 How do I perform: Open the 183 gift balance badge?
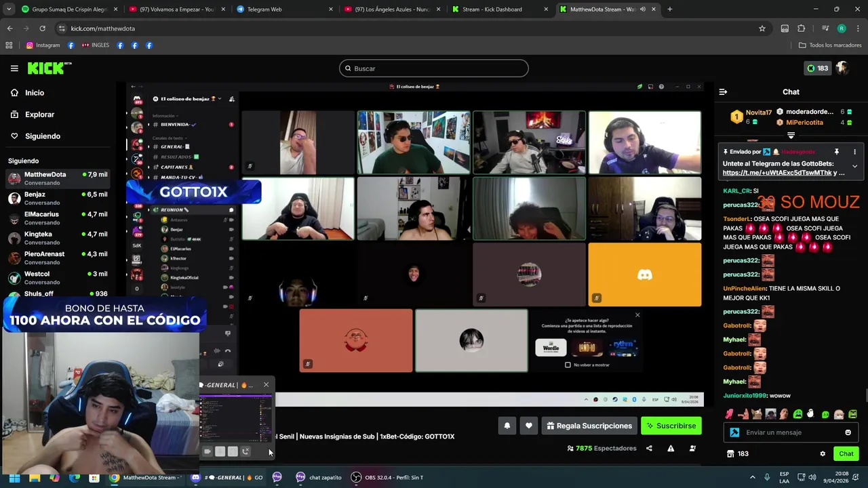[x=817, y=68]
